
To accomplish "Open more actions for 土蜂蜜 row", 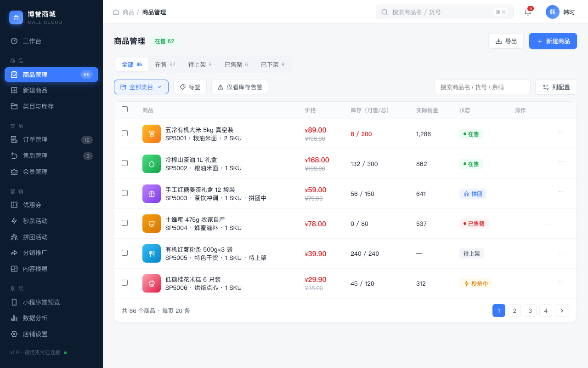I will pos(546,224).
